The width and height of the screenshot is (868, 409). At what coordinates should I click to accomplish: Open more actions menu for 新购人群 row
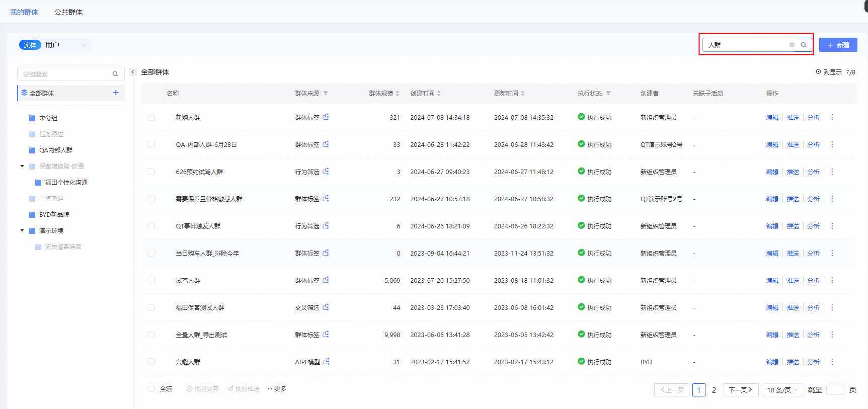click(832, 117)
